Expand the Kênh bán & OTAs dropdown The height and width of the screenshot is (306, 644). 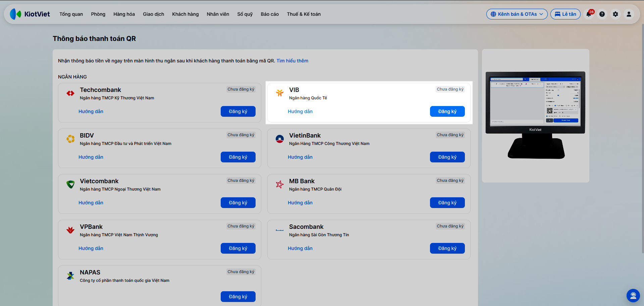pos(517,14)
